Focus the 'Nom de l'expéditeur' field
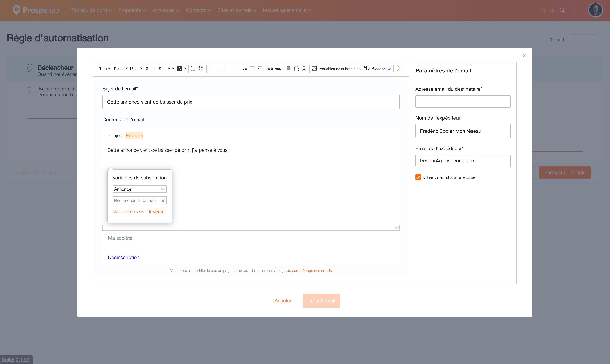Screen dimensions: 610x364 463,131
